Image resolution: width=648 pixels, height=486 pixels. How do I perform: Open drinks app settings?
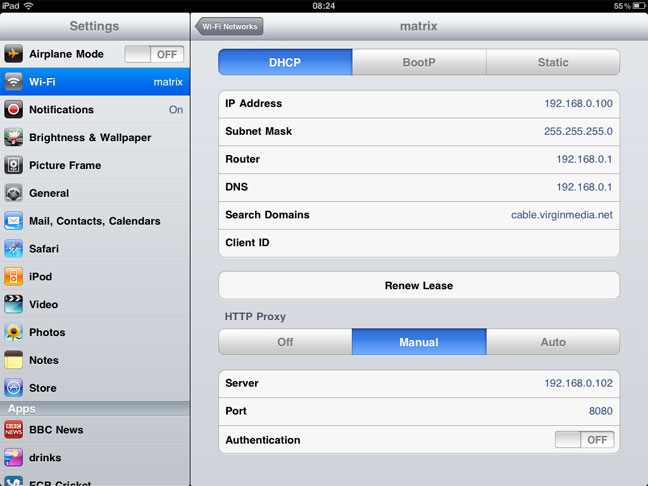coord(95,458)
